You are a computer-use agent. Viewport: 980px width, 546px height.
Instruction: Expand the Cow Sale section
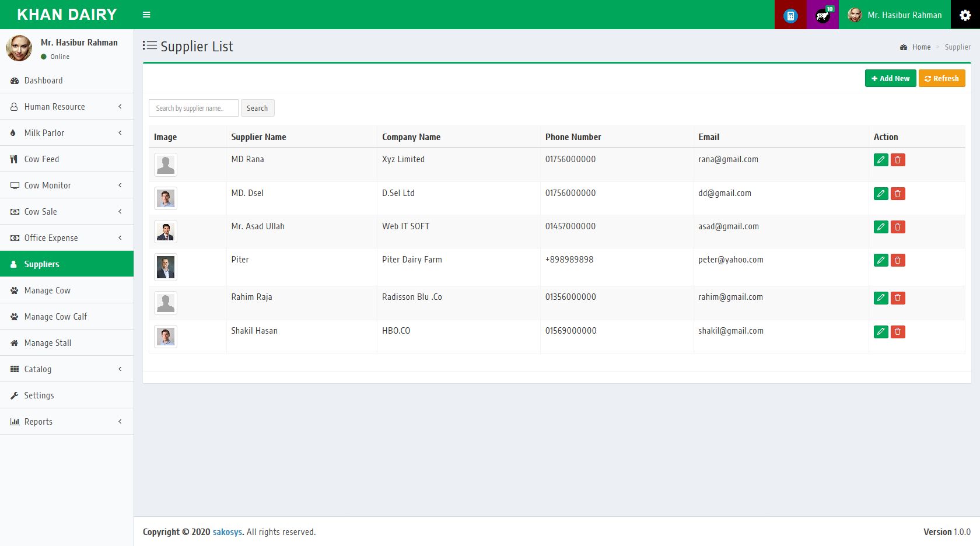point(40,211)
